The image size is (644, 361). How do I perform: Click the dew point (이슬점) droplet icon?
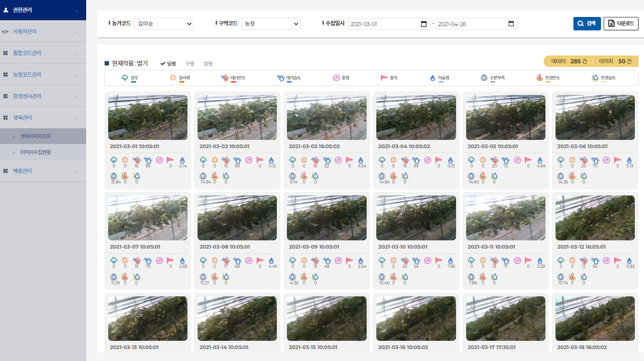432,78
